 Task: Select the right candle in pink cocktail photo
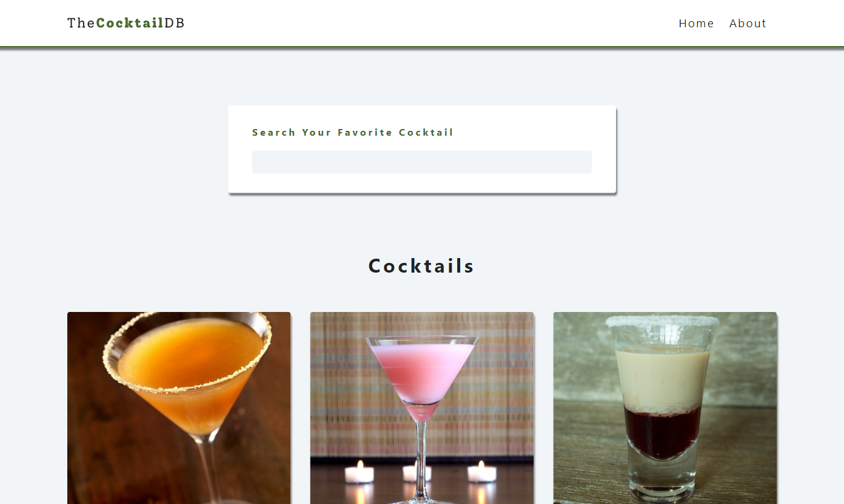481,472
